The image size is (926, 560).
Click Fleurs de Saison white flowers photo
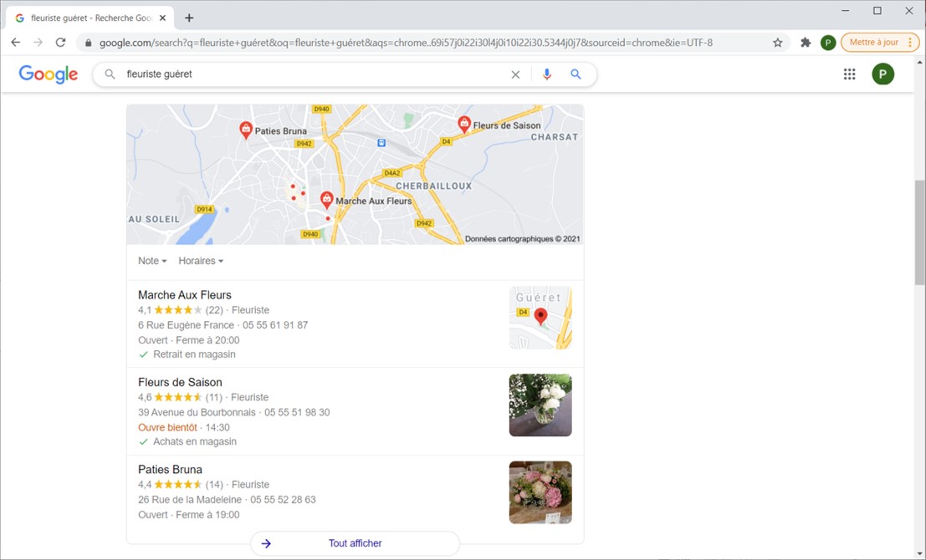tap(540, 405)
